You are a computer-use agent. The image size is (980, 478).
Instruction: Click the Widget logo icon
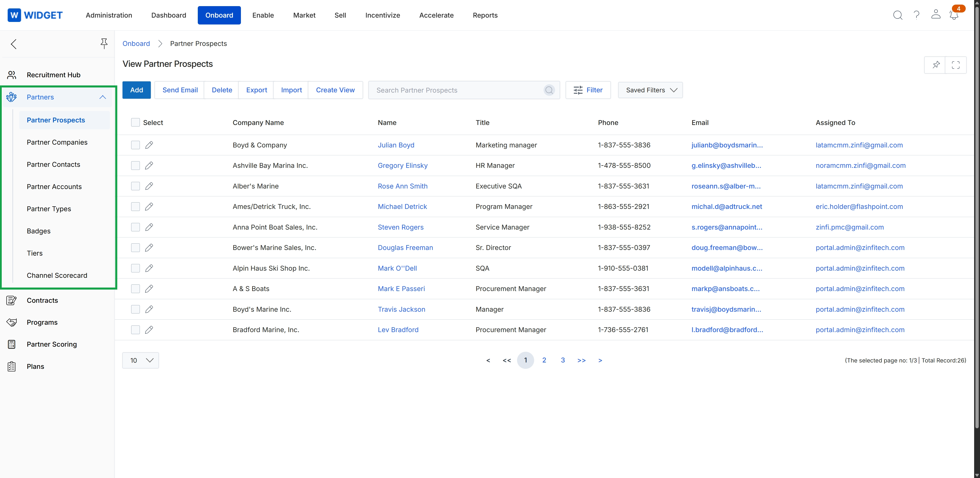[14, 15]
